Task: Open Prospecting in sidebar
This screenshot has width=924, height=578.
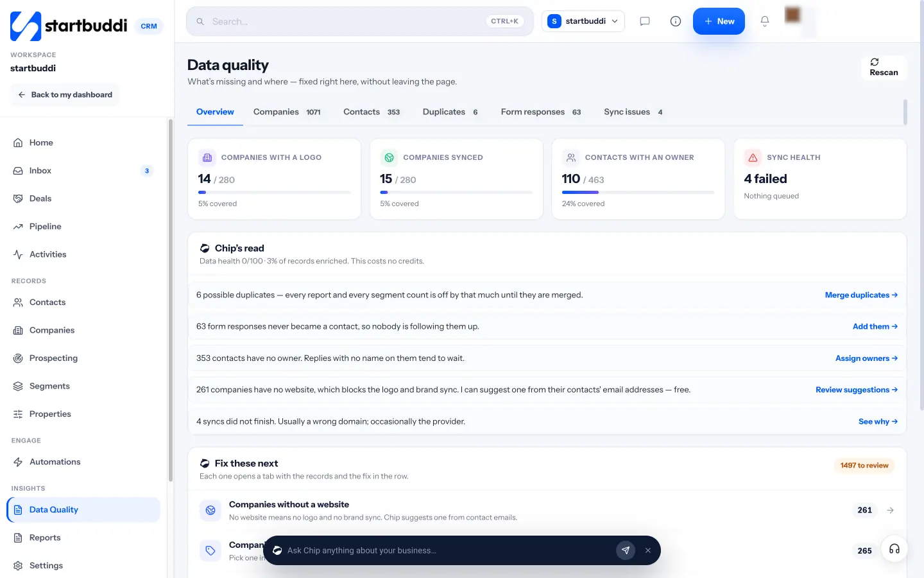Action: [83, 358]
